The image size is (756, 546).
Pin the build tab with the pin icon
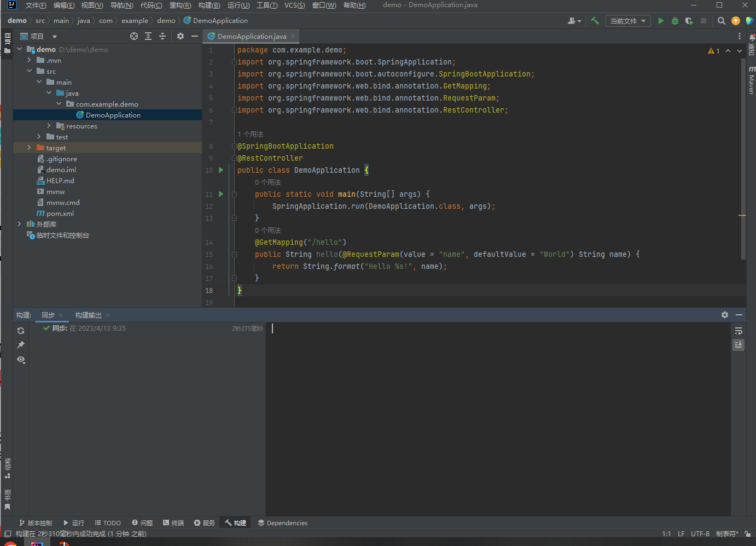[x=21, y=345]
